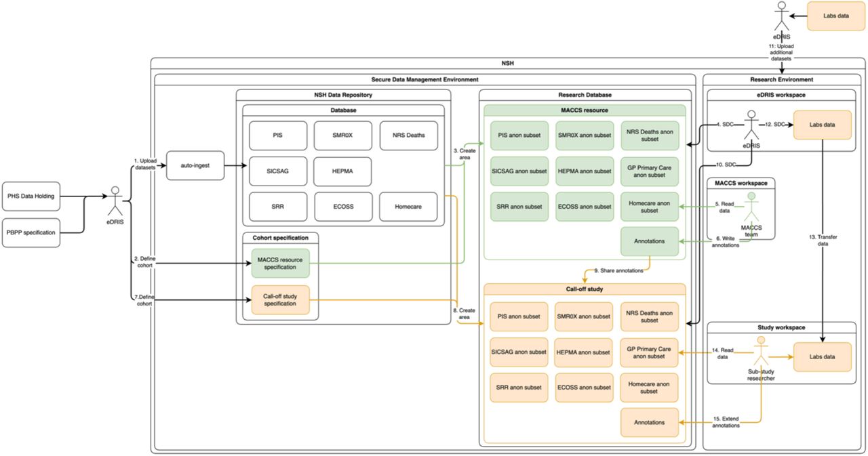
Task: Click ECOSS anon subset in MACCS resource
Action: point(585,206)
